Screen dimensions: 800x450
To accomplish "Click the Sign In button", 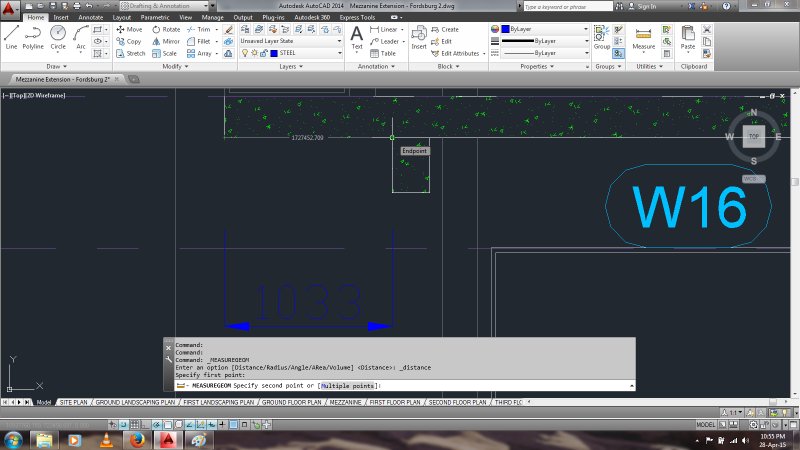I will coord(646,6).
